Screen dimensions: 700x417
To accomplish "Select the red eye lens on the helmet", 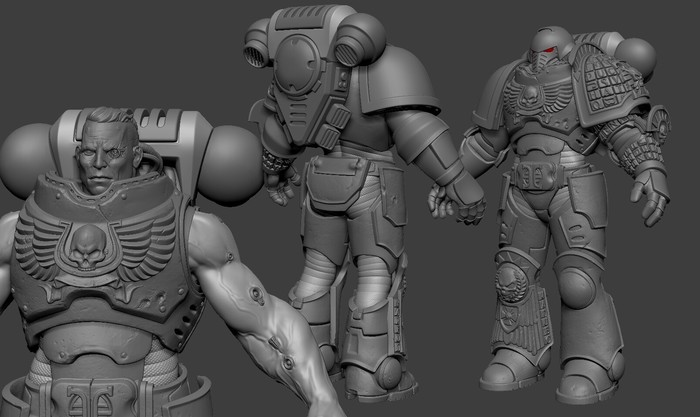I will (549, 50).
